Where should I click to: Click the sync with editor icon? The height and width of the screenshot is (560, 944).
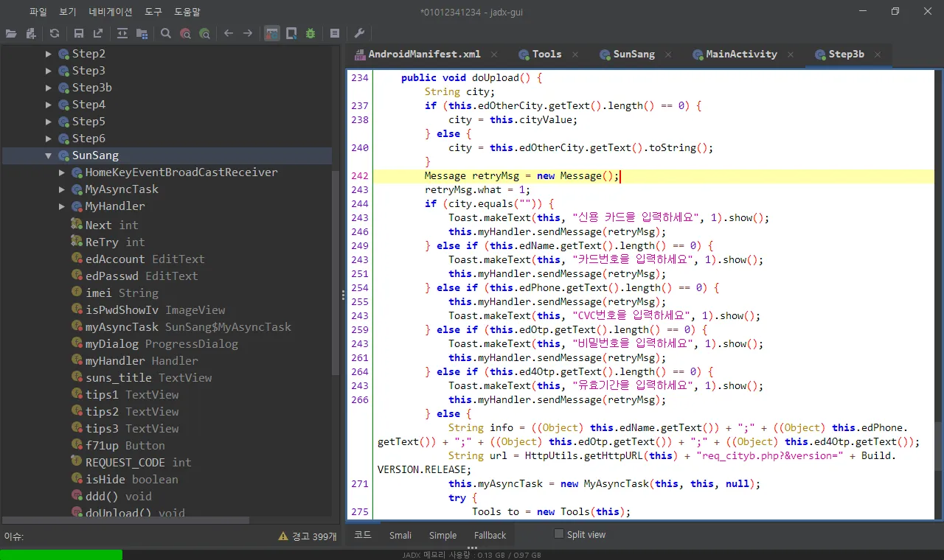[122, 33]
